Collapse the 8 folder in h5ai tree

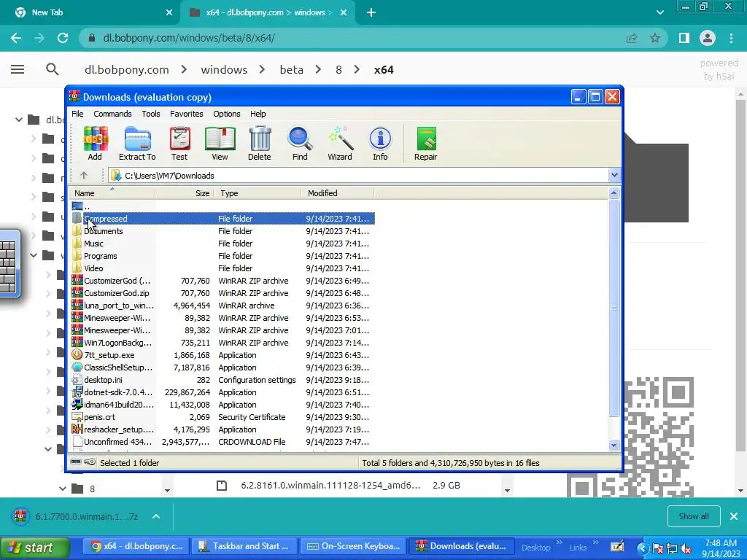coord(63,489)
